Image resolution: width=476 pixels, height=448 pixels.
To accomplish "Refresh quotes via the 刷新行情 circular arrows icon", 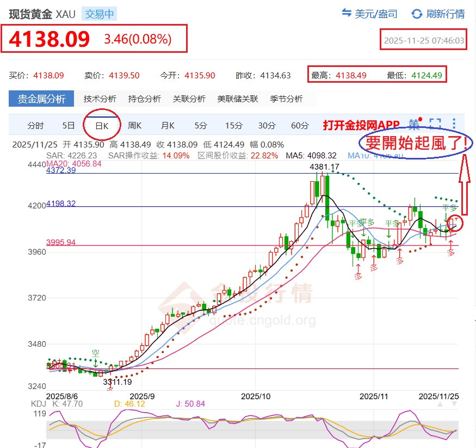I will tap(416, 15).
